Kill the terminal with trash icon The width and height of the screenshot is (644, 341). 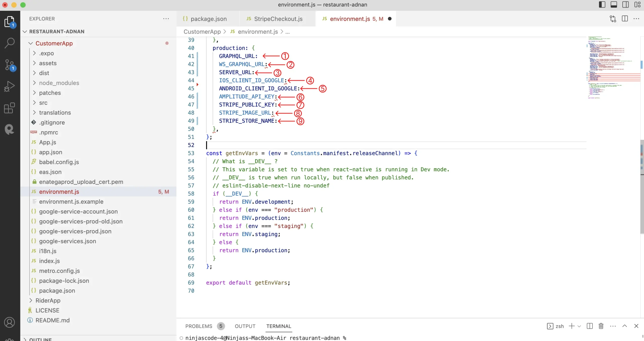coord(601,326)
